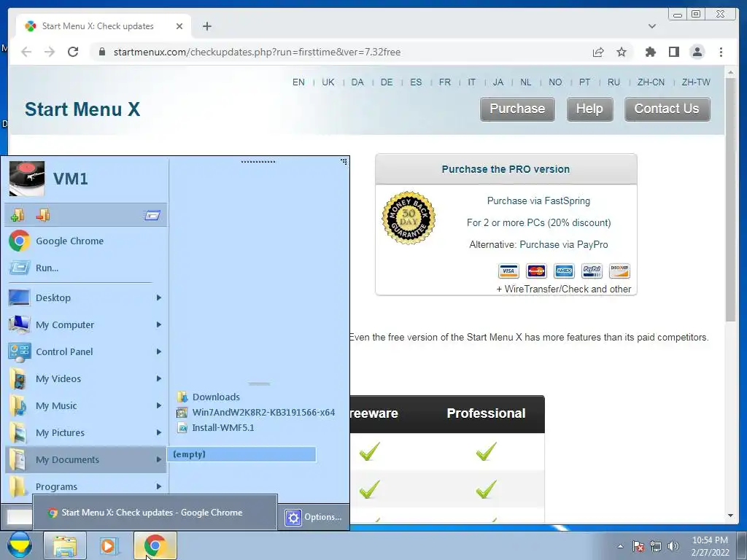Switch site language to ZH-TW

[695, 82]
